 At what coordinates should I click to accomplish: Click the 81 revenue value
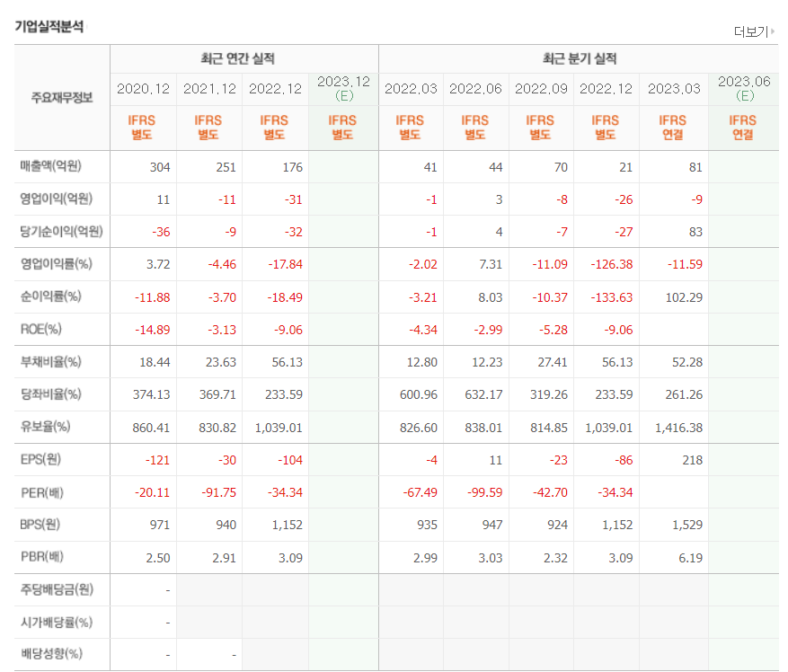(x=695, y=167)
